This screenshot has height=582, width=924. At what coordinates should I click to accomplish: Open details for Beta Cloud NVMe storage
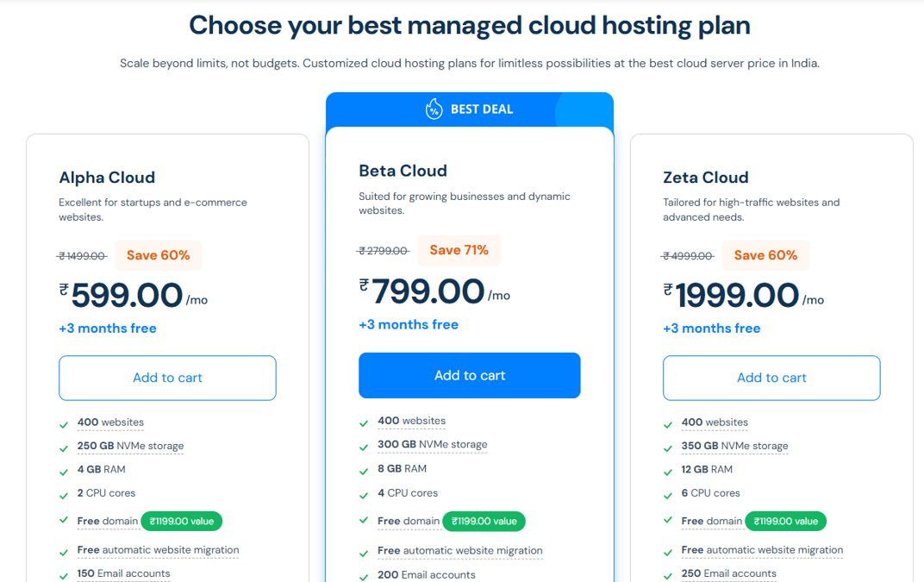click(432, 445)
